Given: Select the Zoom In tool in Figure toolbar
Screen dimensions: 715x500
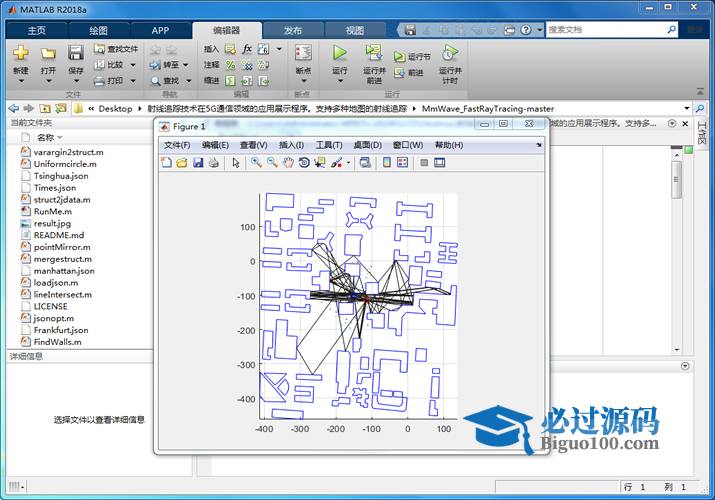Looking at the screenshot, I should coord(256,163).
